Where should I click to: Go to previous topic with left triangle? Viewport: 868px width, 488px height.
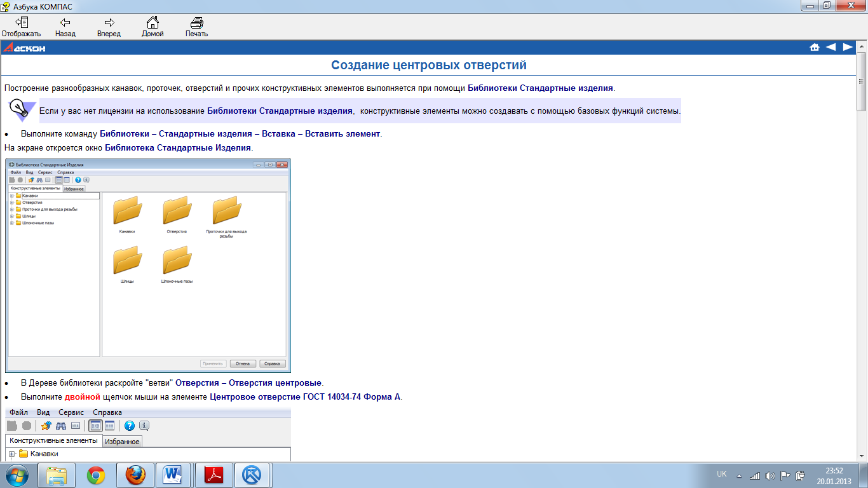tap(831, 47)
